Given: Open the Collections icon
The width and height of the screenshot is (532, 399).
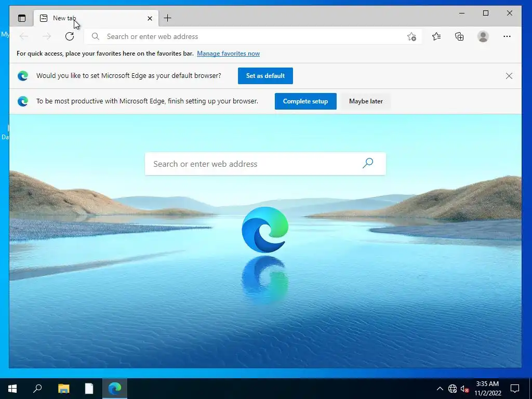Looking at the screenshot, I should [459, 36].
